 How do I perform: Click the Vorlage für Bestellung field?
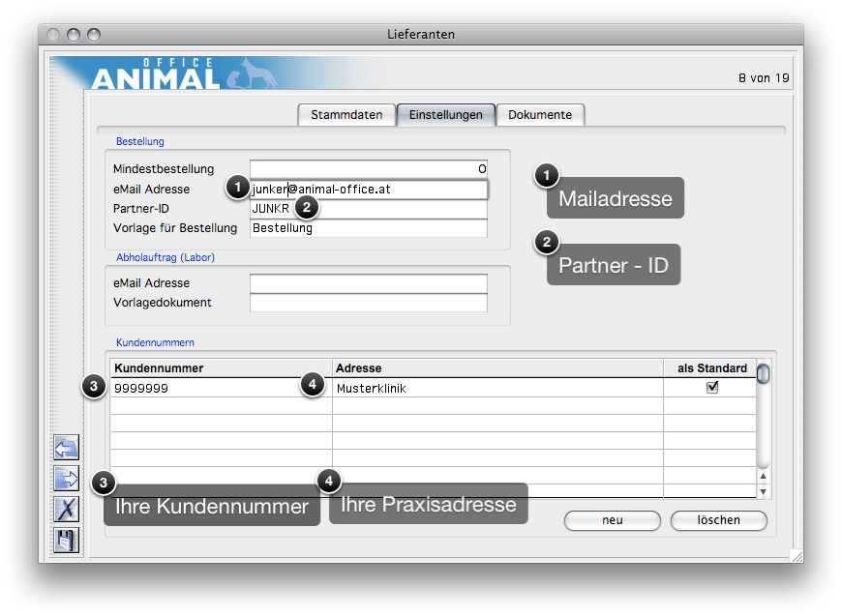(x=368, y=229)
